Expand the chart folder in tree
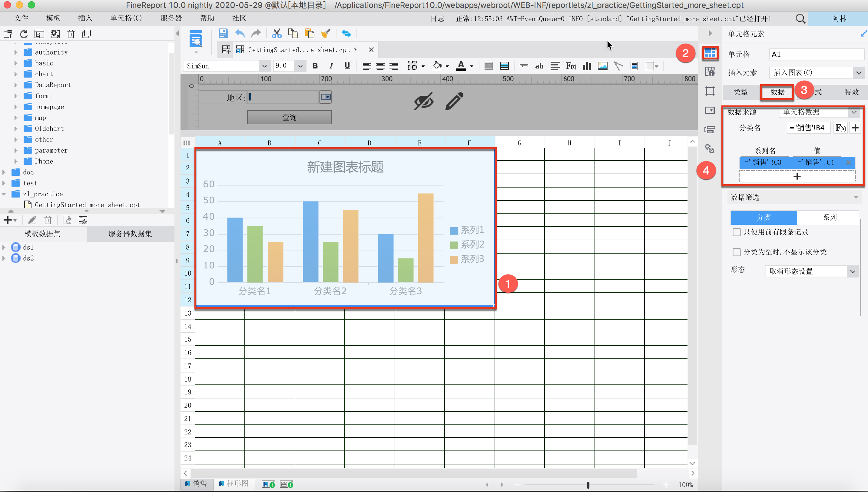Image resolution: width=868 pixels, height=492 pixels. click(16, 74)
